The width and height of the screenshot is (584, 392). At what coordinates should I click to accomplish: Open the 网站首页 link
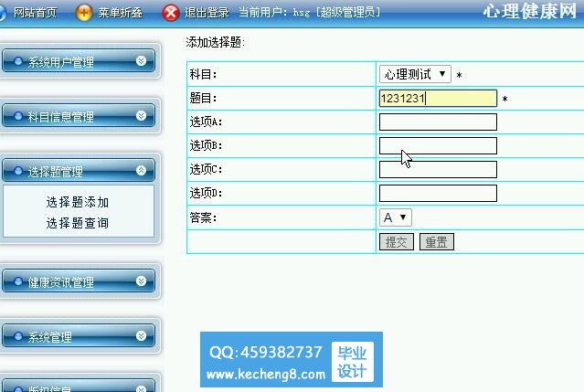35,13
